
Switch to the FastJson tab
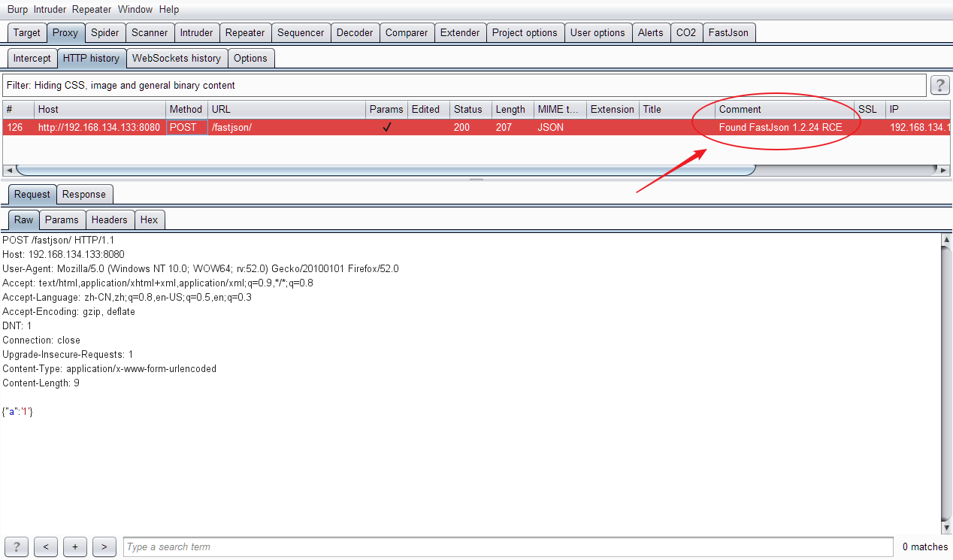pyautogui.click(x=728, y=32)
